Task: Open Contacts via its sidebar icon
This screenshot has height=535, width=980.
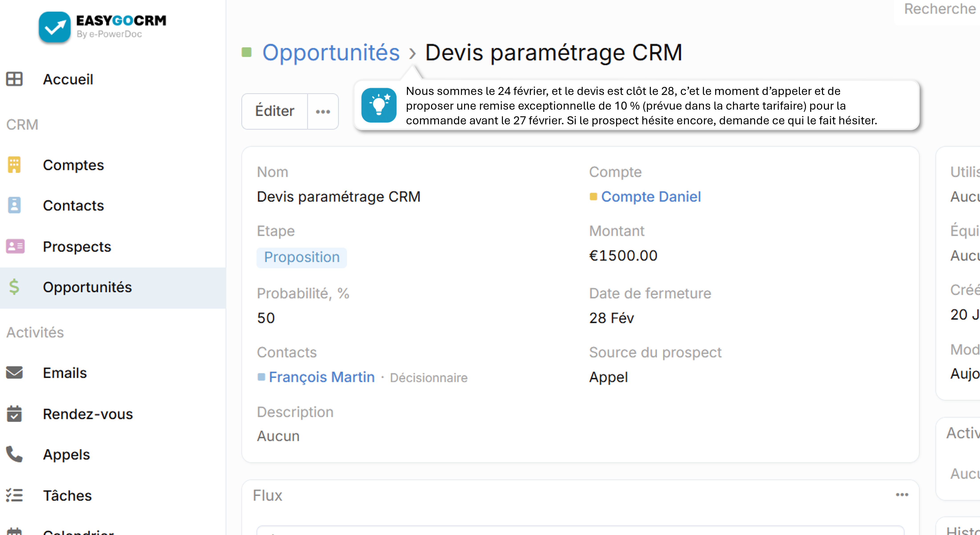Action: pos(14,205)
